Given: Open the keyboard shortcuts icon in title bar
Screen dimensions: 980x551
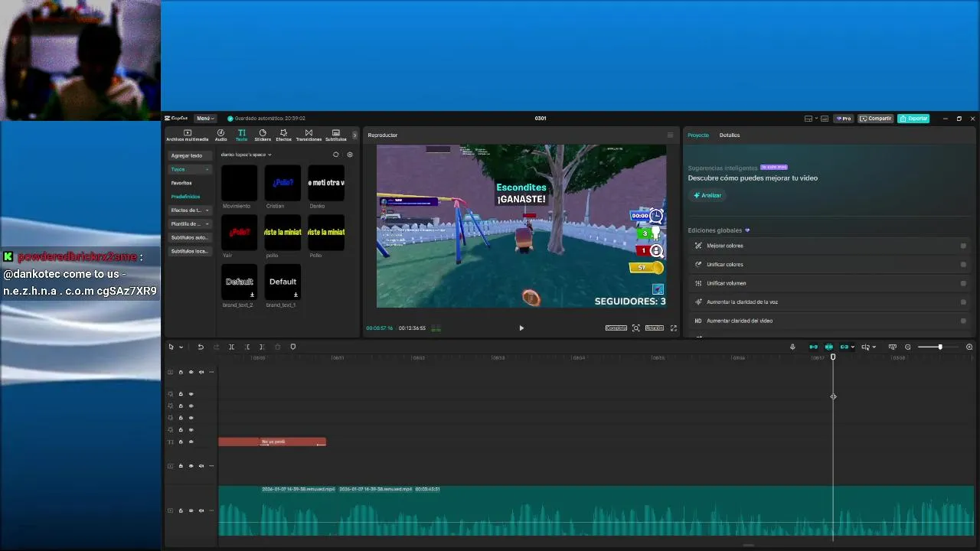Looking at the screenshot, I should [825, 119].
